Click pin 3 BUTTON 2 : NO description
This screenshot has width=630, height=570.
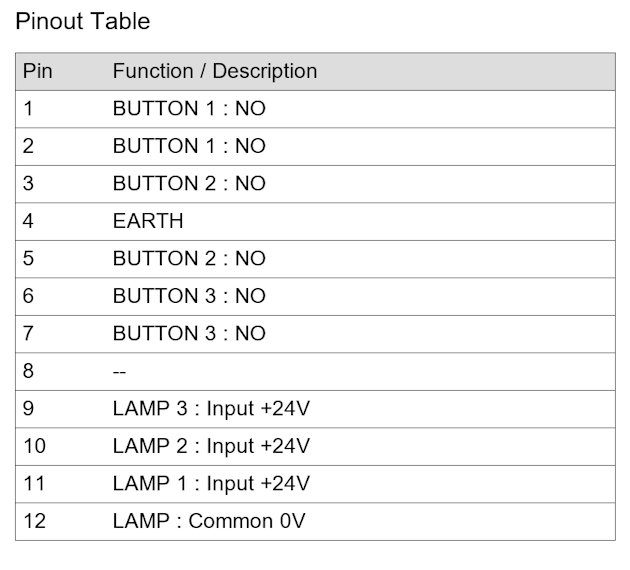[x=189, y=184]
